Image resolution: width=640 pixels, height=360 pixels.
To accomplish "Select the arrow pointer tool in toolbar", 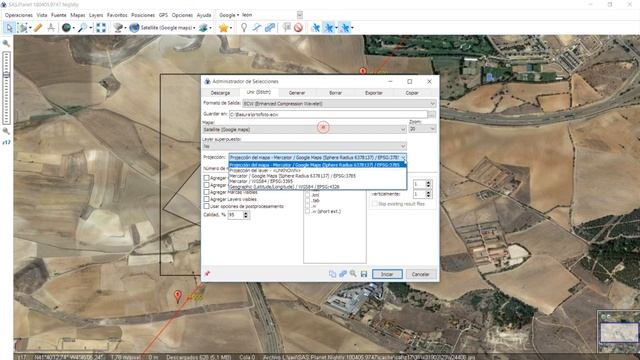I will [9, 27].
